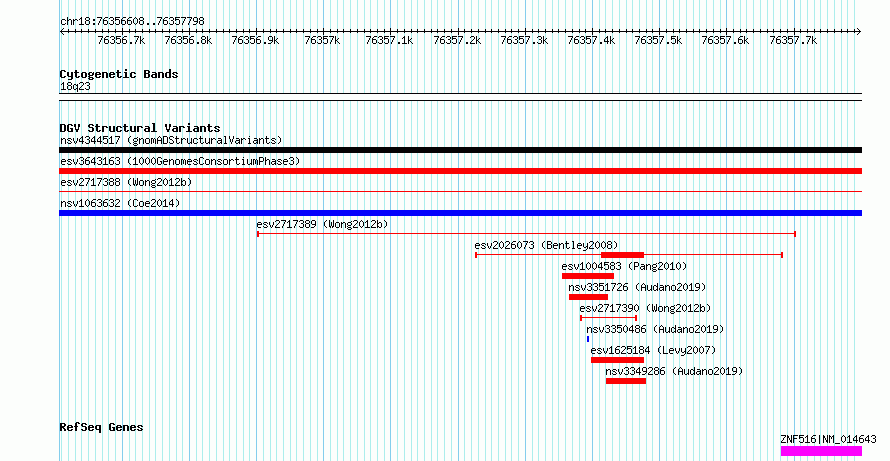890x461 pixels.
Task: Click the esv1004583 Pang2010 red bar
Action: coord(588,276)
